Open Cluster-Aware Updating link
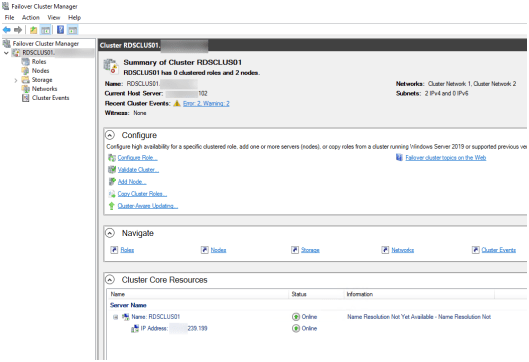Image resolution: width=529 pixels, height=362 pixels. tap(147, 206)
